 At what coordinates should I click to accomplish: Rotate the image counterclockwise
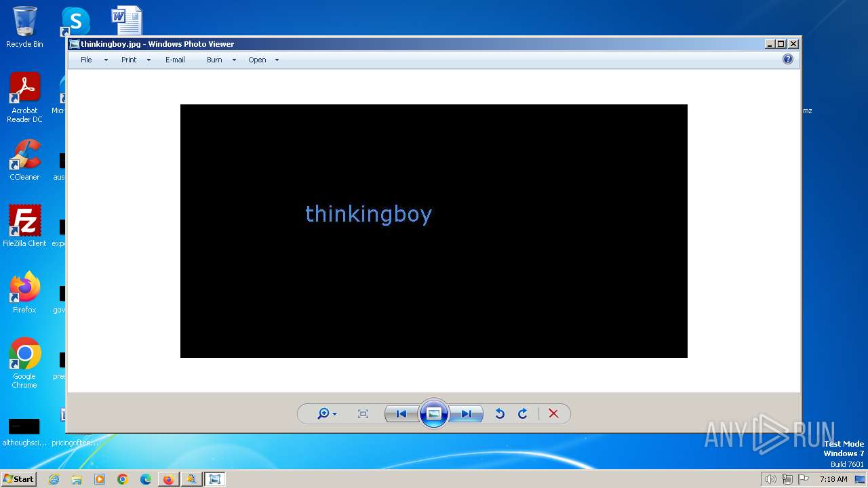click(500, 413)
